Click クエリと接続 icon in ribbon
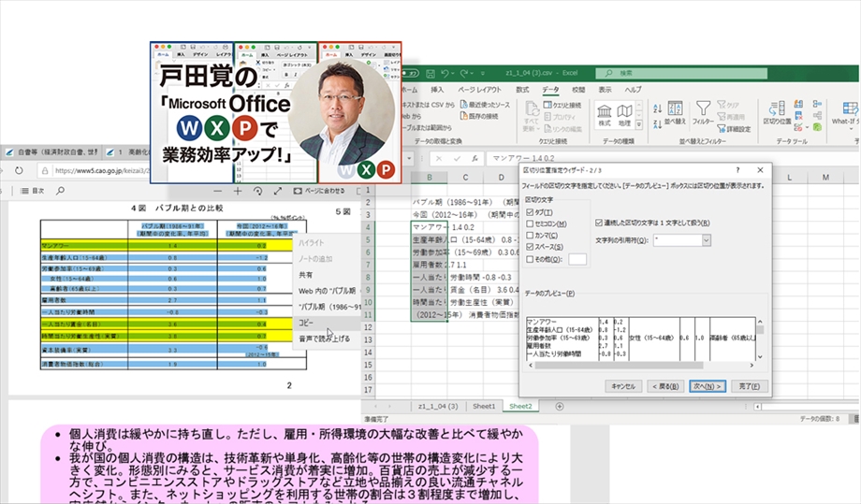 tap(562, 105)
